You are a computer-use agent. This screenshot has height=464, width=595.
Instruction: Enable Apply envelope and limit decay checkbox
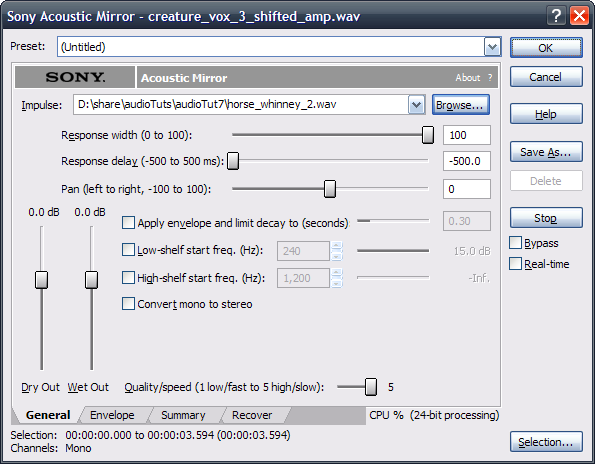[128, 223]
